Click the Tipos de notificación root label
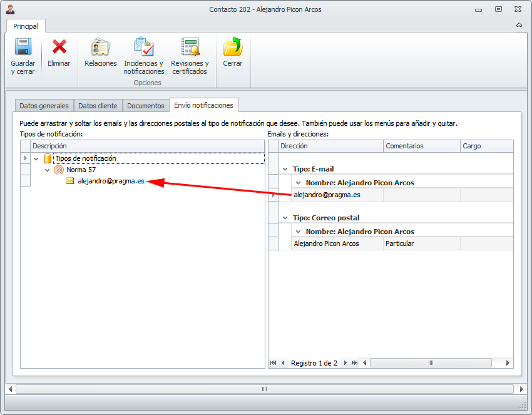This screenshot has height=415, width=532. point(86,158)
